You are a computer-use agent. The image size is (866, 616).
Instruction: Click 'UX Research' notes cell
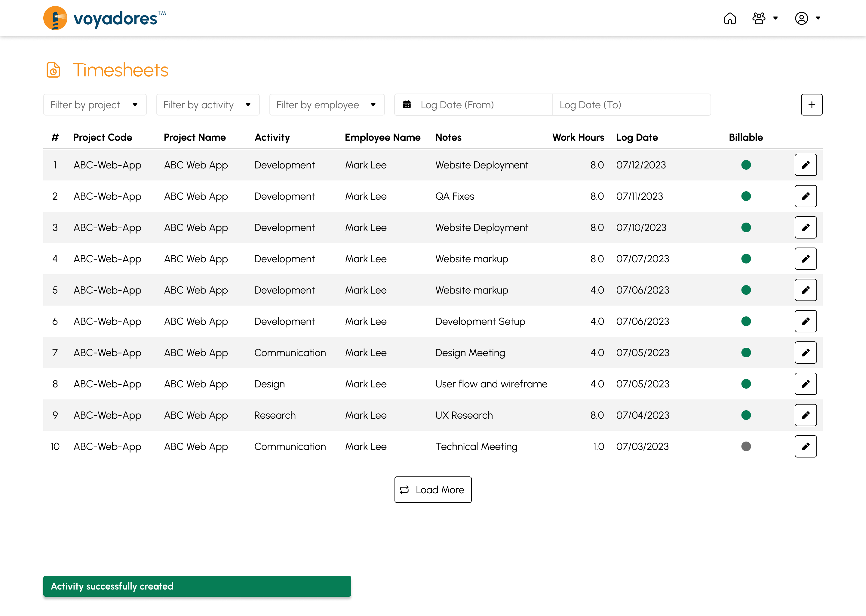tap(464, 415)
